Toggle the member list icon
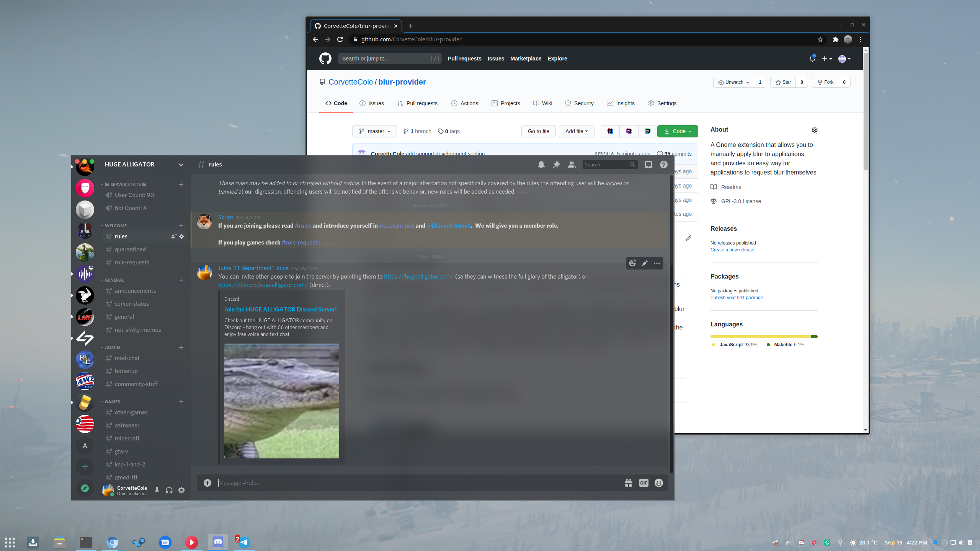 point(572,165)
